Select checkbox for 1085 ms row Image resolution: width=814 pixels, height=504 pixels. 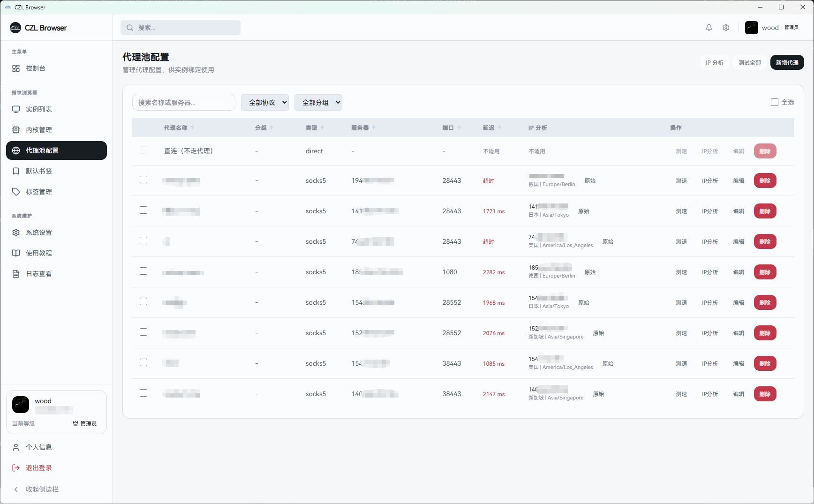click(x=143, y=362)
